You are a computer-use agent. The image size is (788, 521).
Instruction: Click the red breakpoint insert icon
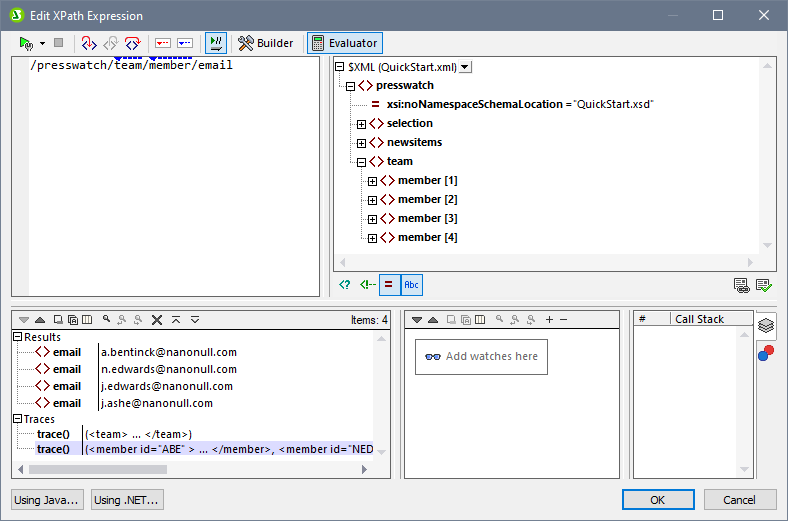[163, 43]
